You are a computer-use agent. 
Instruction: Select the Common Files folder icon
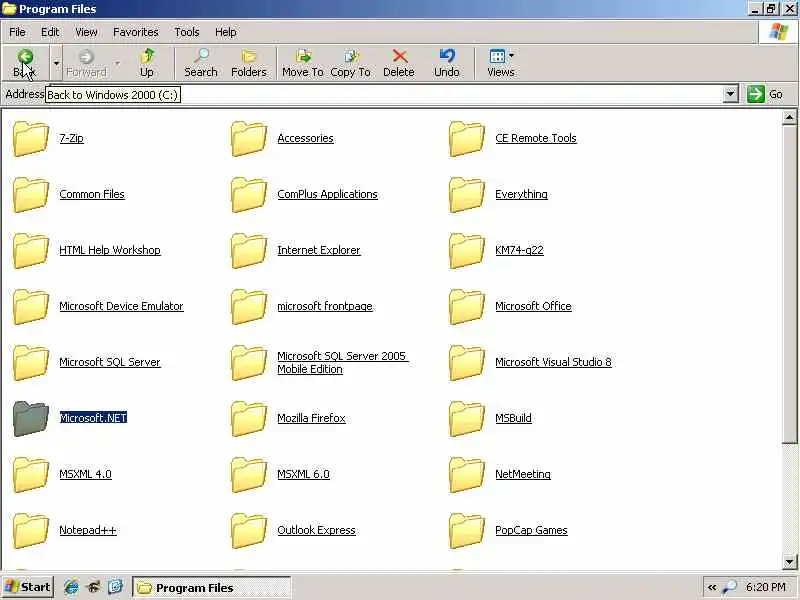pyautogui.click(x=31, y=194)
